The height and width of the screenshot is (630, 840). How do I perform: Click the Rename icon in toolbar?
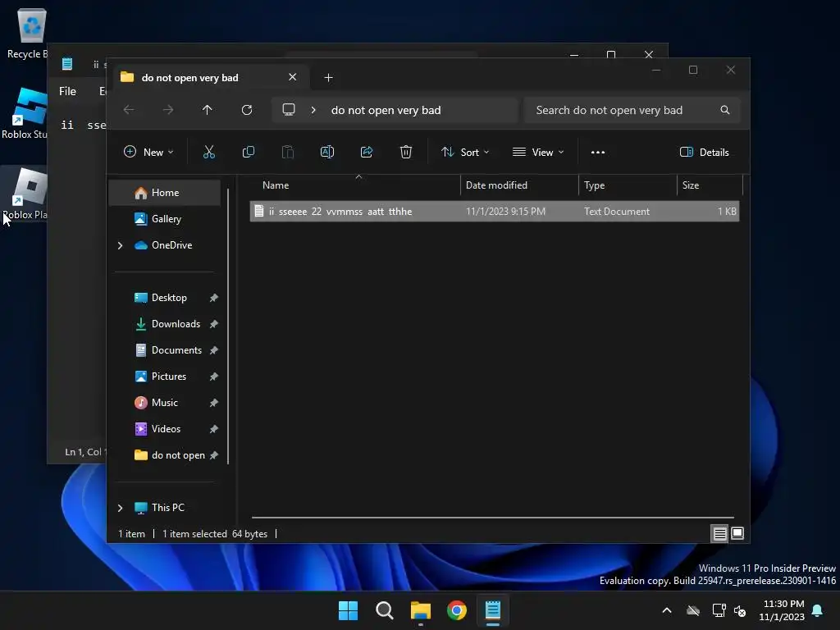[x=327, y=152]
